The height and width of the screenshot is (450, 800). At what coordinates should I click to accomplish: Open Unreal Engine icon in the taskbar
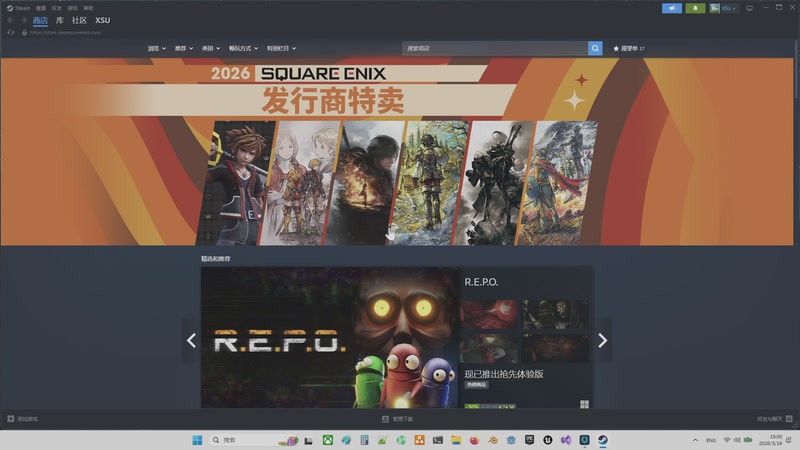pyautogui.click(x=548, y=440)
